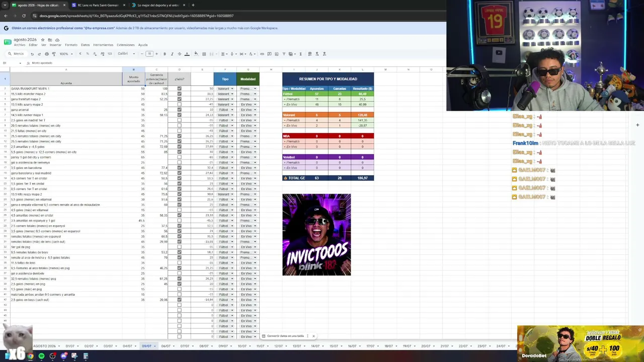This screenshot has height=362, width=644.
Task: Open the vertical align dropdown
Action: [233, 54]
